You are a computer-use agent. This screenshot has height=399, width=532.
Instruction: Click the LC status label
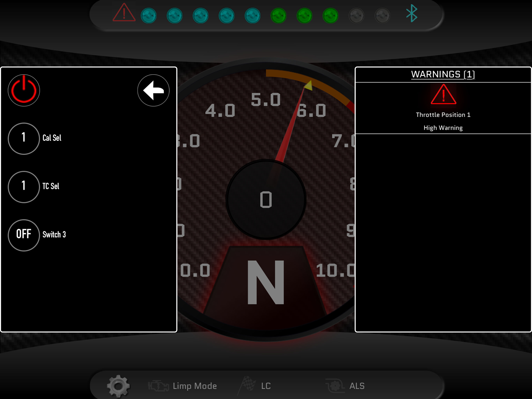pos(266,386)
